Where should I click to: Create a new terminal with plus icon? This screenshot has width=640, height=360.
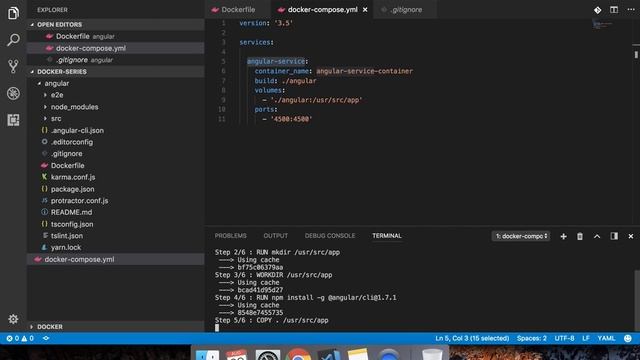point(563,236)
